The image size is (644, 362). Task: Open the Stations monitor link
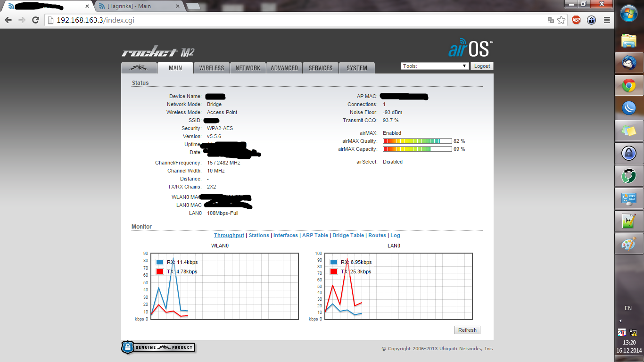[x=259, y=235]
